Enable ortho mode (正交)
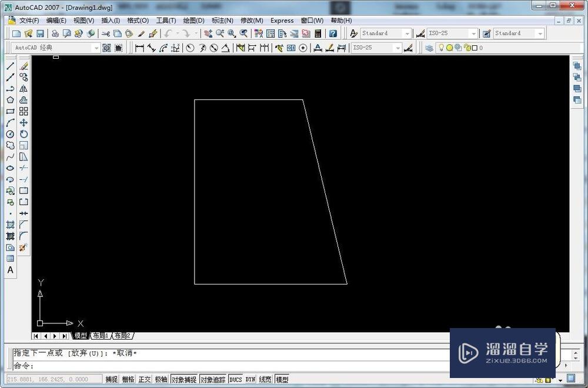The width and height of the screenshot is (588, 388). [144, 379]
